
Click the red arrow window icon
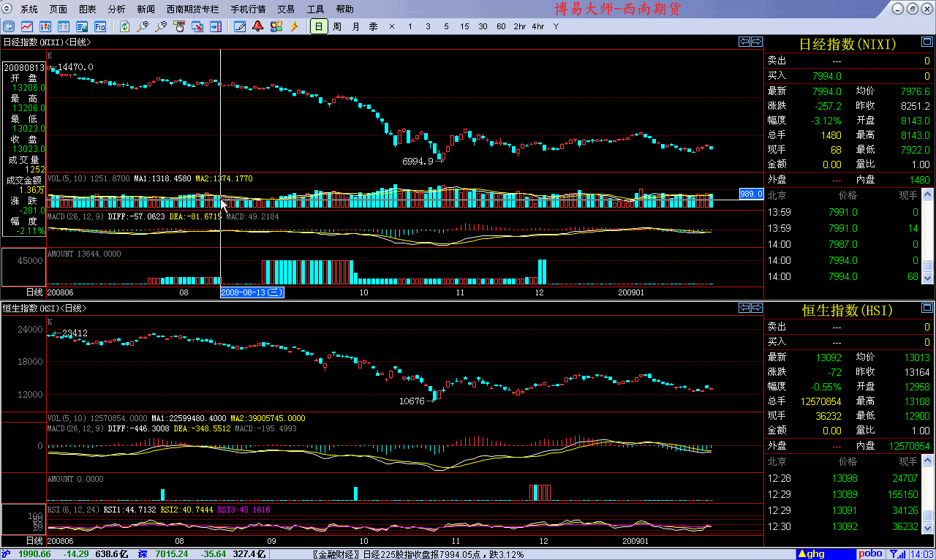pos(197,26)
